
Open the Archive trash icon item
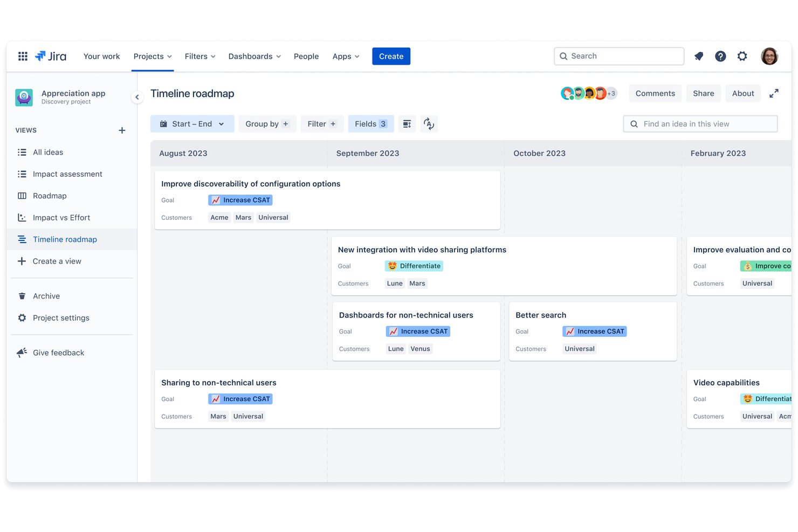point(72,296)
